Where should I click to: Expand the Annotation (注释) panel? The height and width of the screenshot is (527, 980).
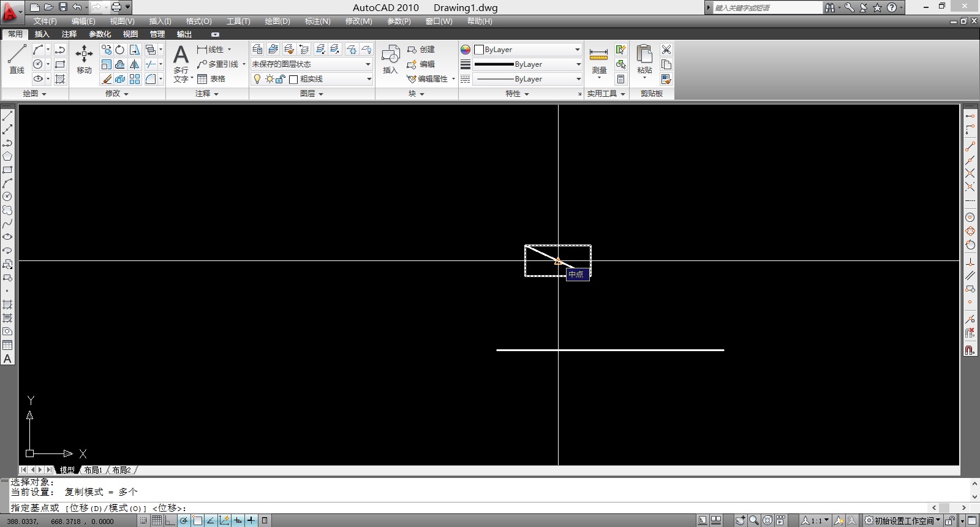[207, 94]
